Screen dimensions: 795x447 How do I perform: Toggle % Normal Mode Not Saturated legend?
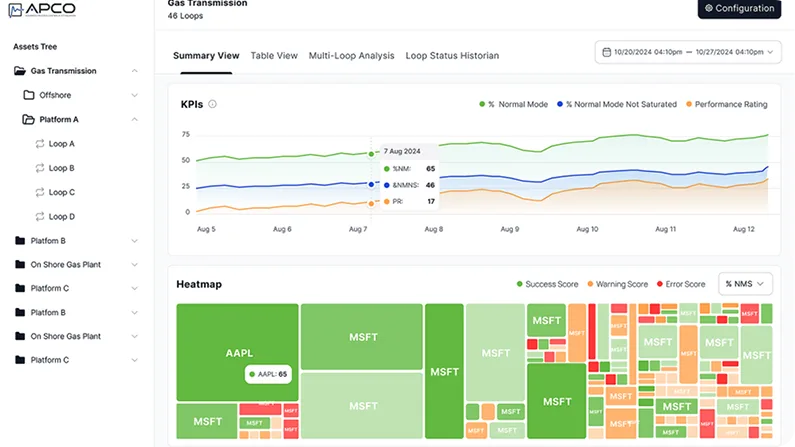(617, 104)
